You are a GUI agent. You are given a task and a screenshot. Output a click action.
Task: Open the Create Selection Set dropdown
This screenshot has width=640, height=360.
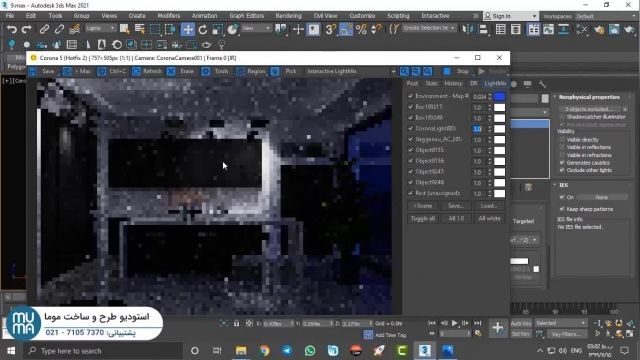pos(429,28)
